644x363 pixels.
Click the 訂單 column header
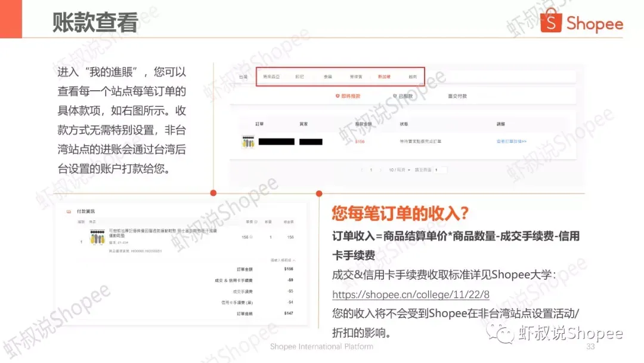coord(259,124)
